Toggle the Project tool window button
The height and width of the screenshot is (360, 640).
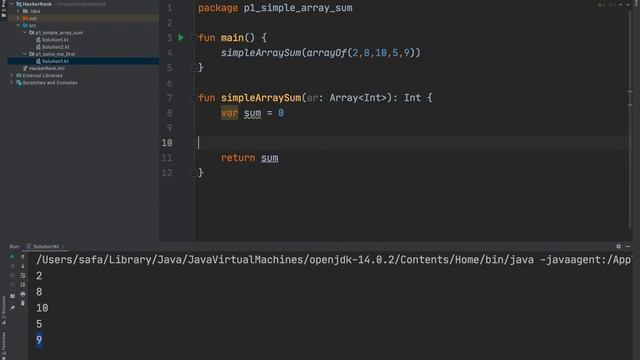pyautogui.click(x=4, y=9)
